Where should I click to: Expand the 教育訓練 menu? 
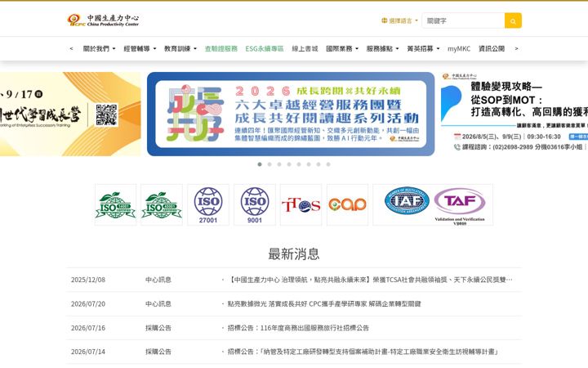[x=180, y=48]
